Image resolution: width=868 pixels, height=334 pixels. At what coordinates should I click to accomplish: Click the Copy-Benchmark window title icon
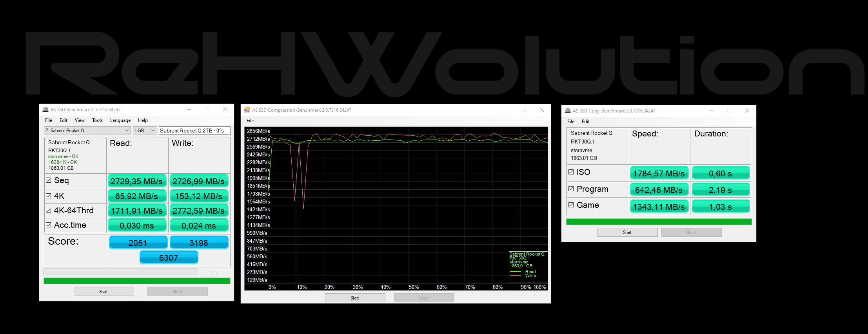(x=568, y=111)
